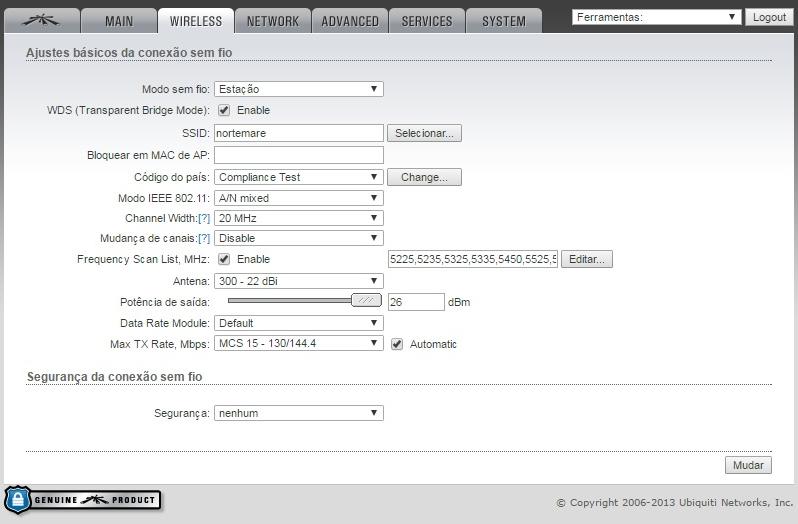Click the Logout button
Image resolution: width=798 pixels, height=524 pixels.
pyautogui.click(x=769, y=17)
